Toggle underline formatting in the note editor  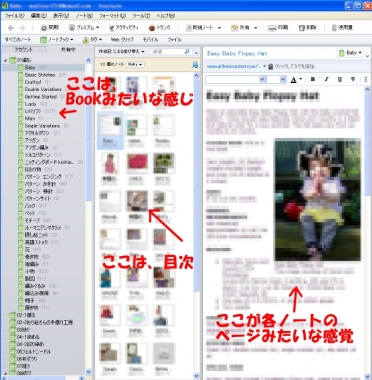(340, 79)
